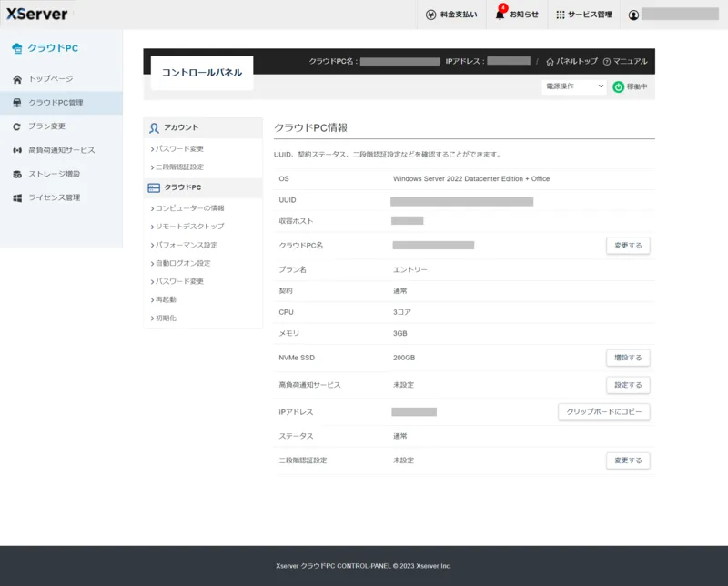
Task: Click the パネルトップ house icon
Action: point(550,62)
